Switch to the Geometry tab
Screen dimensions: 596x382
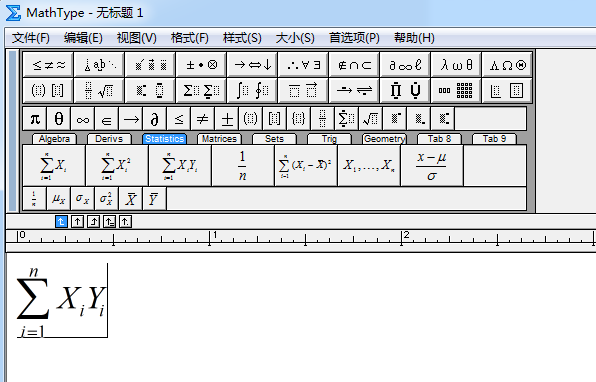(x=384, y=139)
